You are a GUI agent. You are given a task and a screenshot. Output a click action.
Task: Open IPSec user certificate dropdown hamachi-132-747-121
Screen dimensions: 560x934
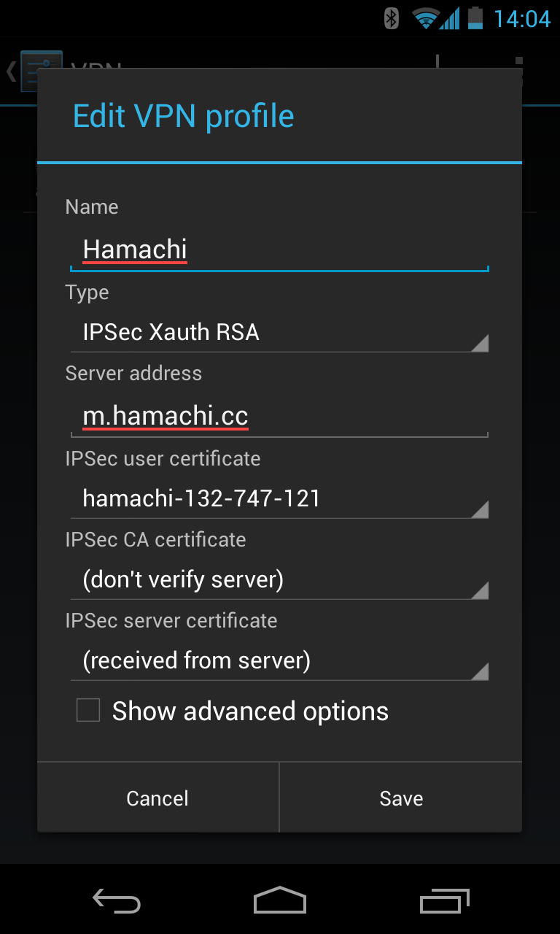[x=279, y=499]
